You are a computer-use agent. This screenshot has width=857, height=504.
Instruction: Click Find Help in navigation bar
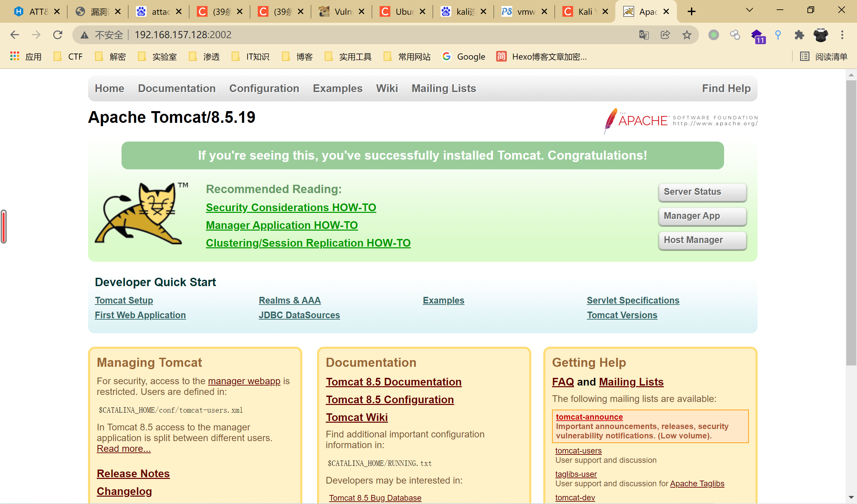point(726,88)
